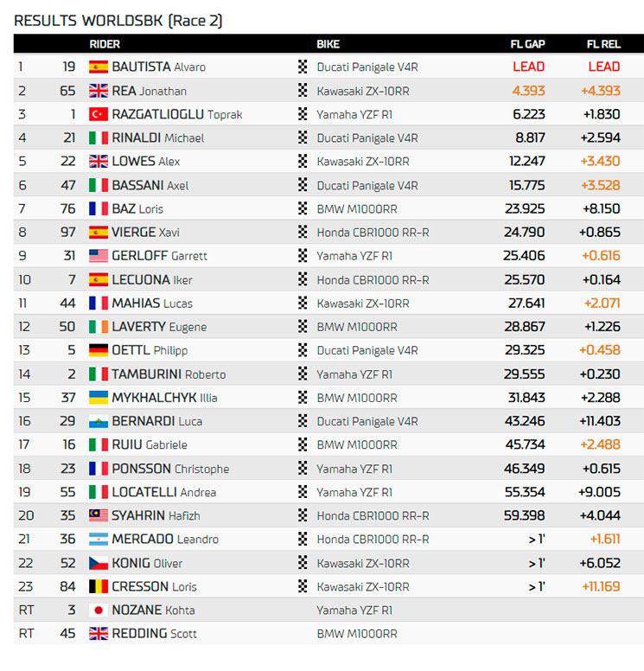644x671 pixels.
Task: Click the Japanese flag next to Nozane
Action: 99,610
